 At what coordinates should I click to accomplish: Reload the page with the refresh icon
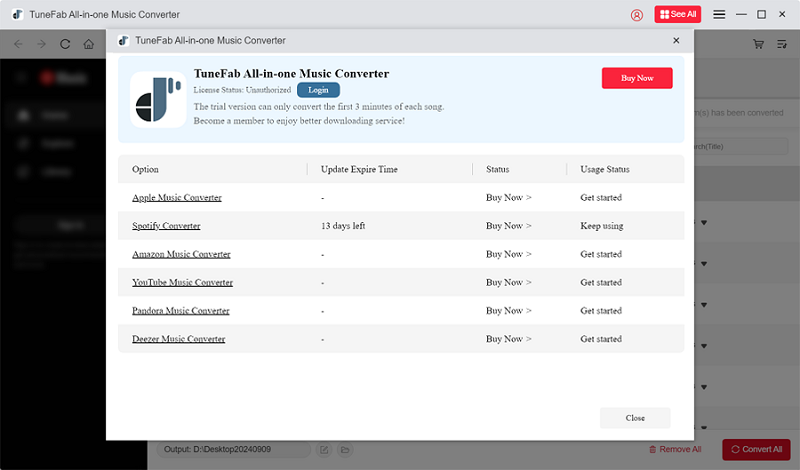coord(65,44)
